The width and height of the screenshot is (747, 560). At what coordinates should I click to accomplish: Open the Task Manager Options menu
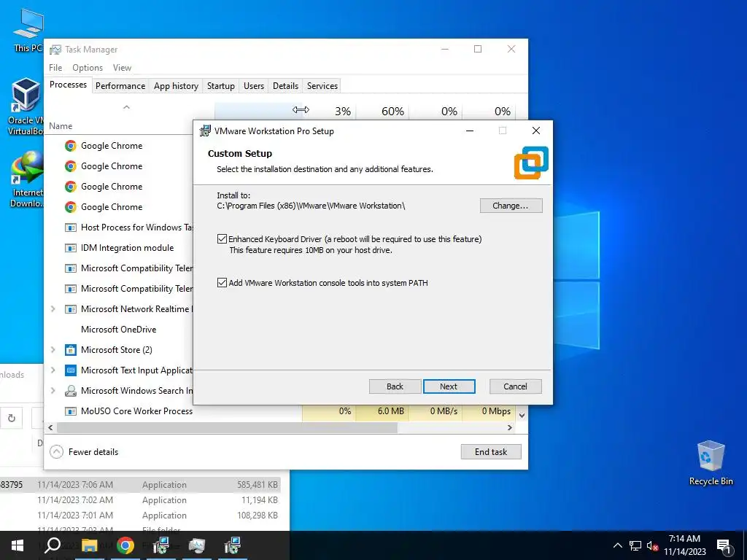(88, 68)
